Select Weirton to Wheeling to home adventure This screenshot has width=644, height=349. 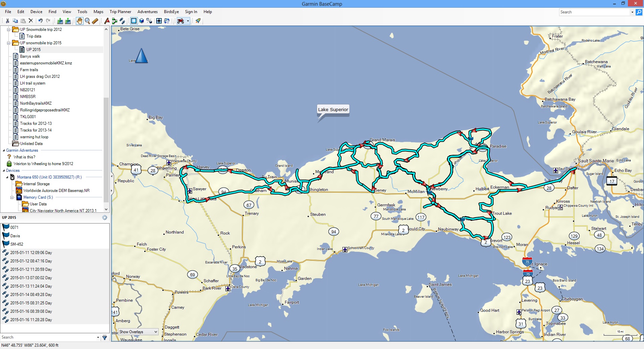click(x=43, y=164)
